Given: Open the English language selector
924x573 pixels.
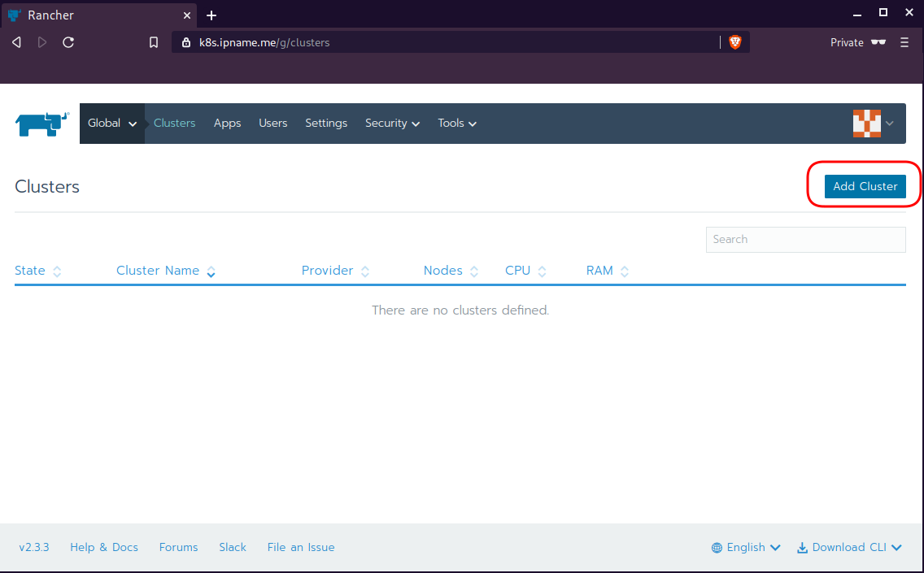Looking at the screenshot, I should point(746,548).
